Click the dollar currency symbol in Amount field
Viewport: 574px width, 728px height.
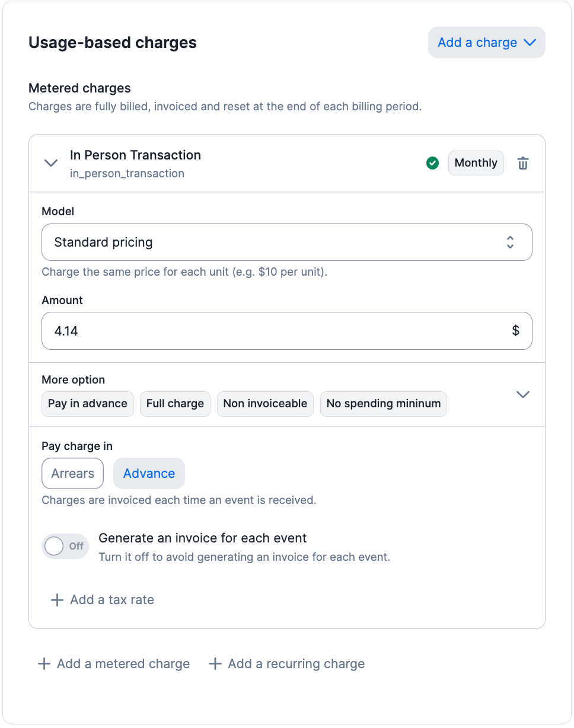pyautogui.click(x=515, y=331)
